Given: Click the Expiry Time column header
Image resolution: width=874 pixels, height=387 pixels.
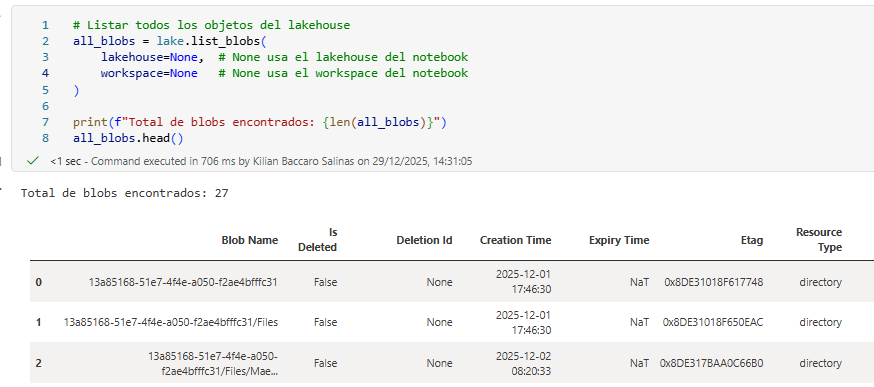Looking at the screenshot, I should (619, 240).
